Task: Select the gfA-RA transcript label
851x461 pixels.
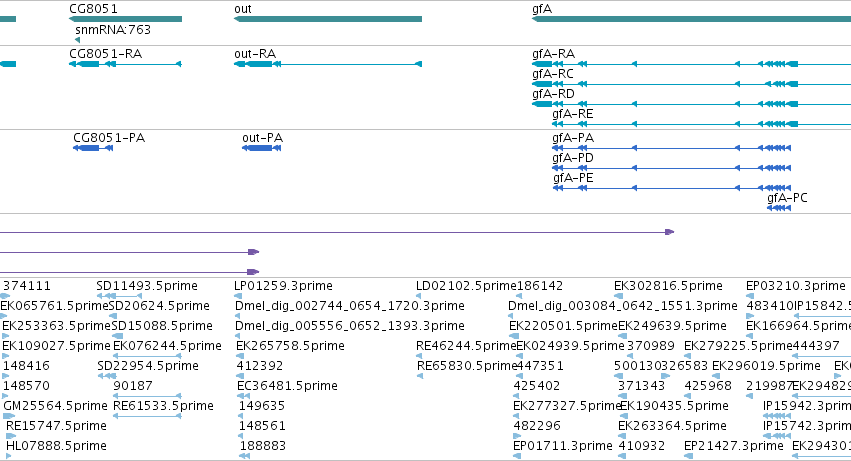Action: click(x=554, y=54)
